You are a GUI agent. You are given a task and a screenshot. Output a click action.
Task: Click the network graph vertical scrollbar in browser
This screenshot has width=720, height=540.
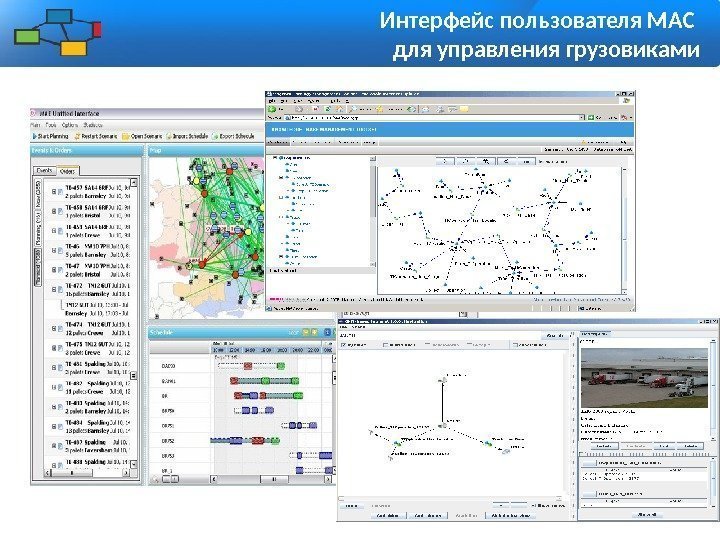click(624, 231)
